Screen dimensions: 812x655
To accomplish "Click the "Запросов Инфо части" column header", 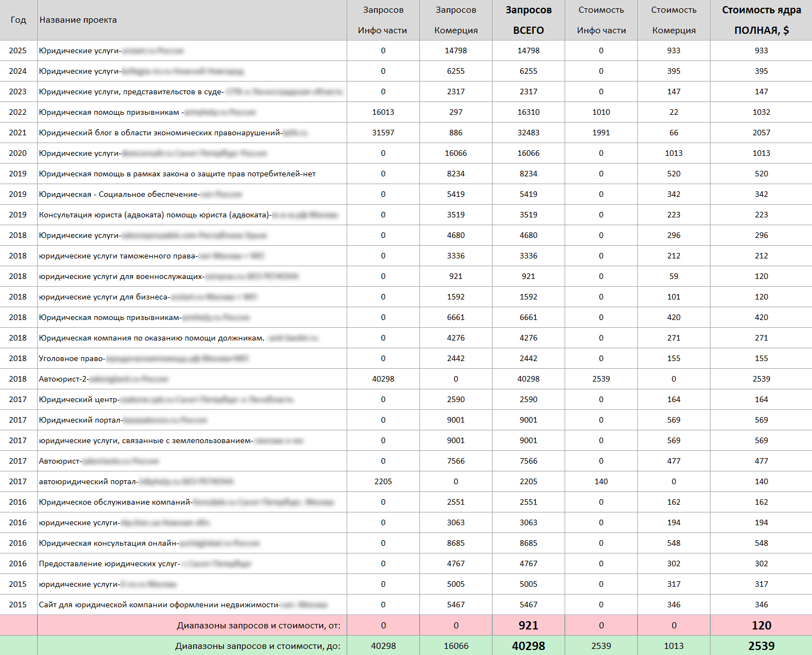I will [383, 20].
